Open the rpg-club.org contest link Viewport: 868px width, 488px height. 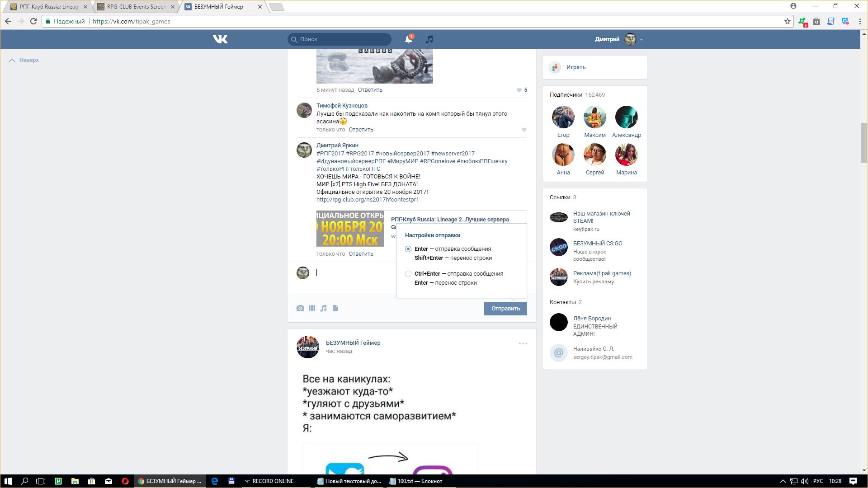click(x=368, y=200)
